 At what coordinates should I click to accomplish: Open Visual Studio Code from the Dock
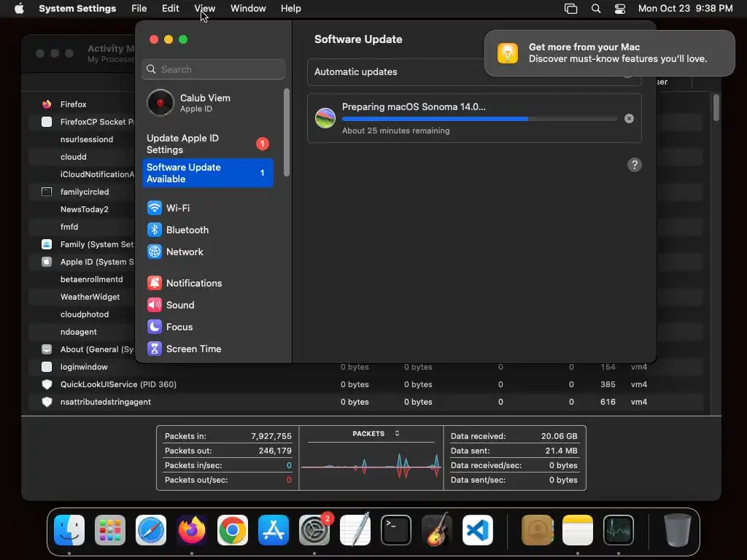point(478,530)
